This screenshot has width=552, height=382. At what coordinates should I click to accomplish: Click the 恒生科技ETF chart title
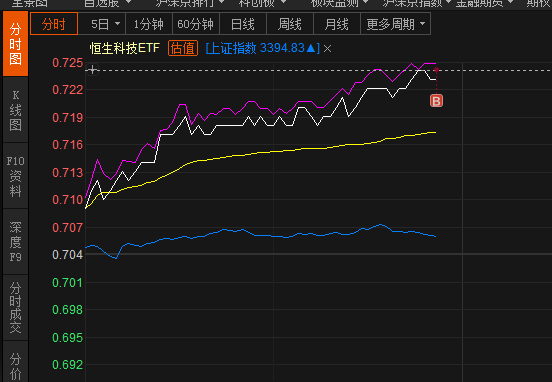125,48
